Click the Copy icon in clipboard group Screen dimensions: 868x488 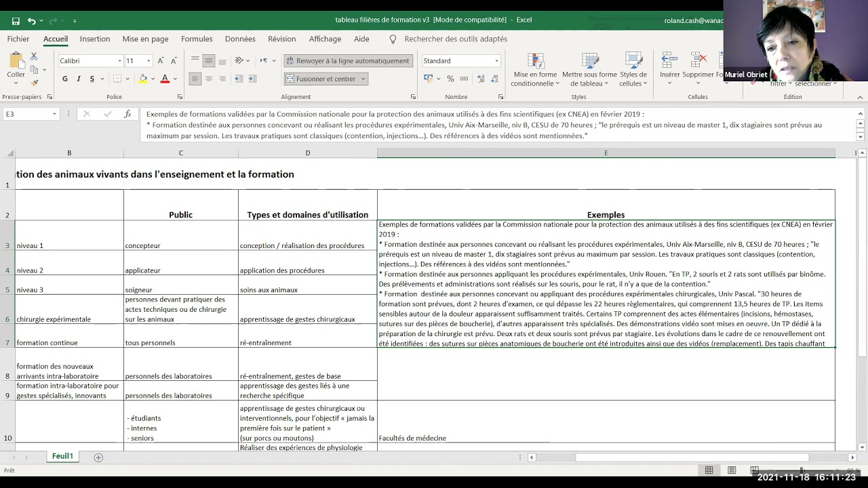[35, 68]
